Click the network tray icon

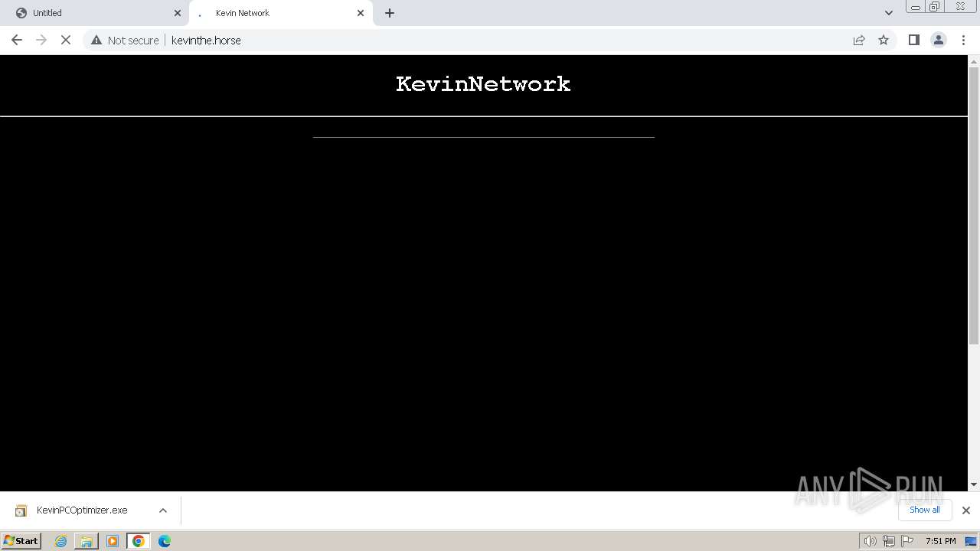(889, 541)
